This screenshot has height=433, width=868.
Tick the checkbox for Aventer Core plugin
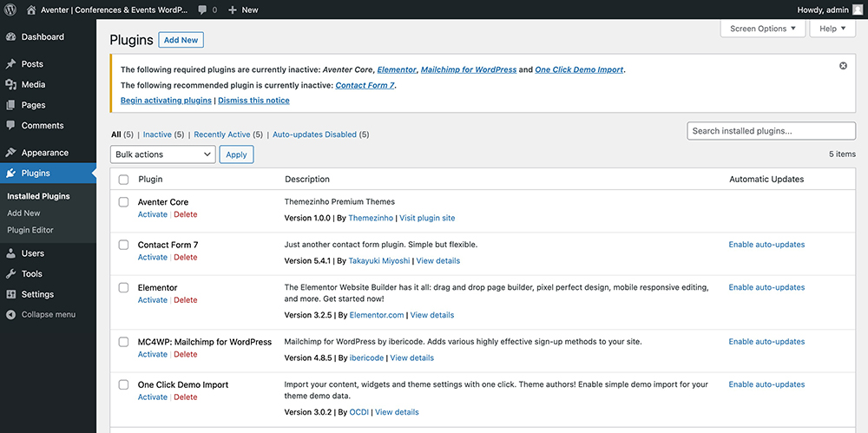(123, 202)
